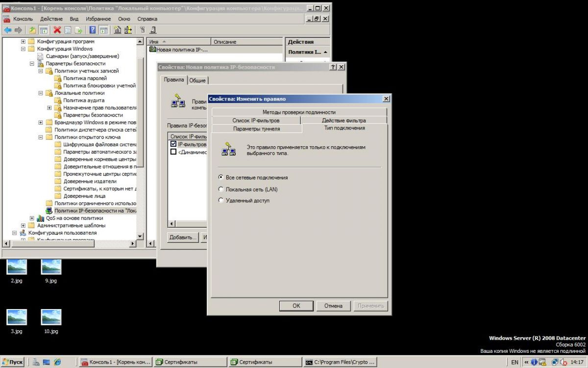This screenshot has width=588, height=368.
Task: Click the muted speaker icon in the system tray
Action: [563, 362]
